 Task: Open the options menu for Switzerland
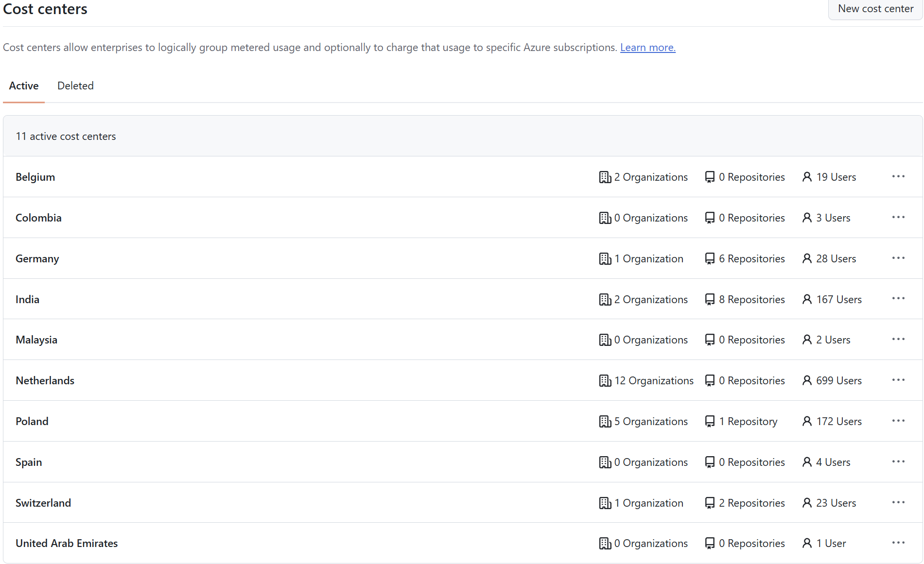[898, 502]
